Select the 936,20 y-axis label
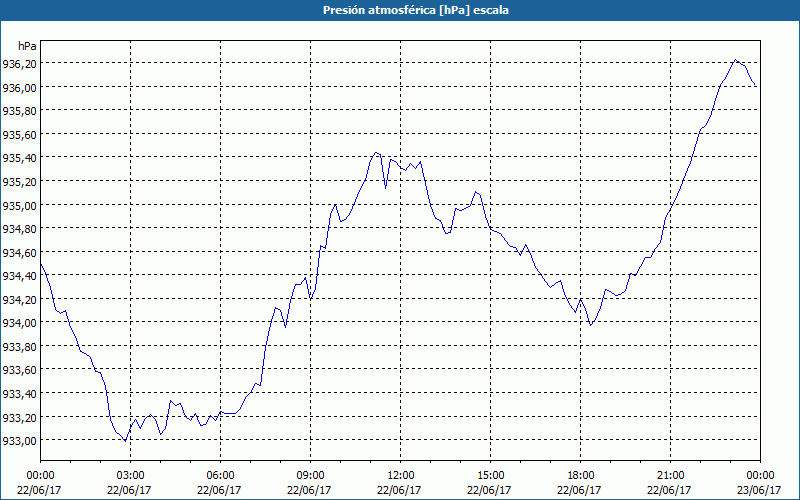 [20, 64]
